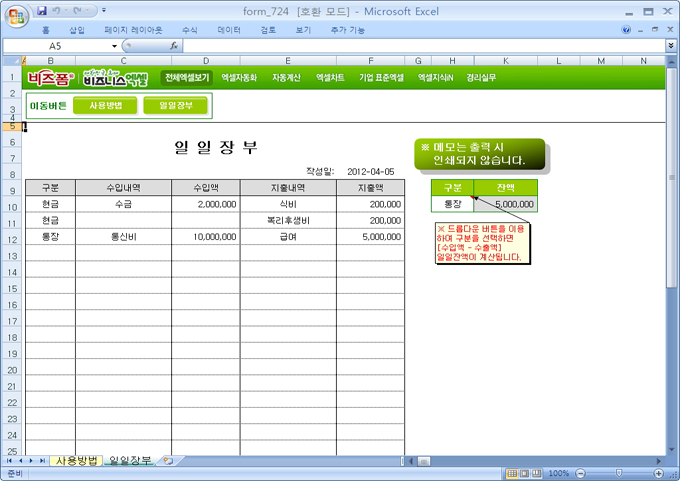Open the Name Box dropdown arrow
This screenshot has width=680, height=481.
114,46
